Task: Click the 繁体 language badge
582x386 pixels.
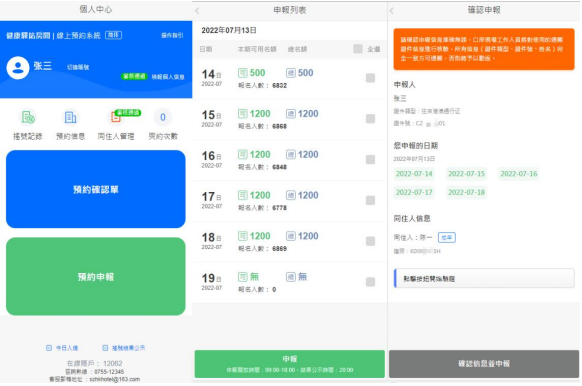Action: coord(114,35)
